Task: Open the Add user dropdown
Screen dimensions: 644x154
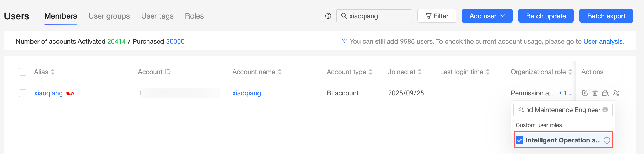Action: click(487, 16)
